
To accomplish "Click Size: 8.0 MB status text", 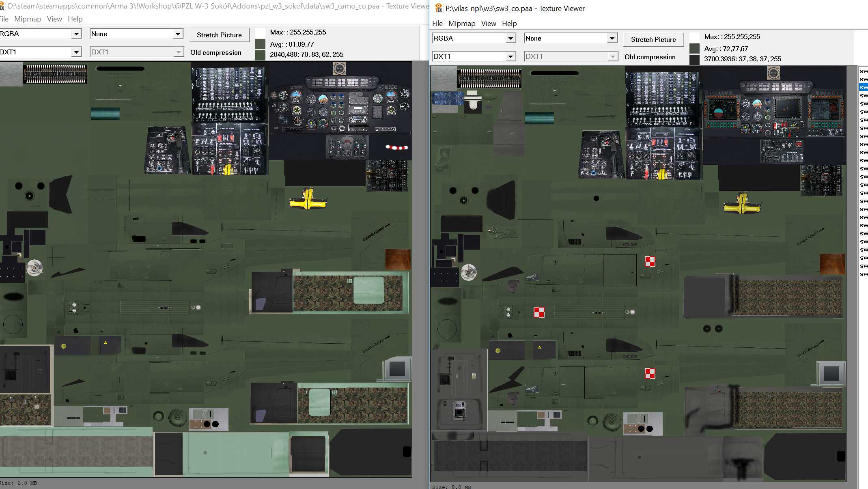I will (x=452, y=487).
